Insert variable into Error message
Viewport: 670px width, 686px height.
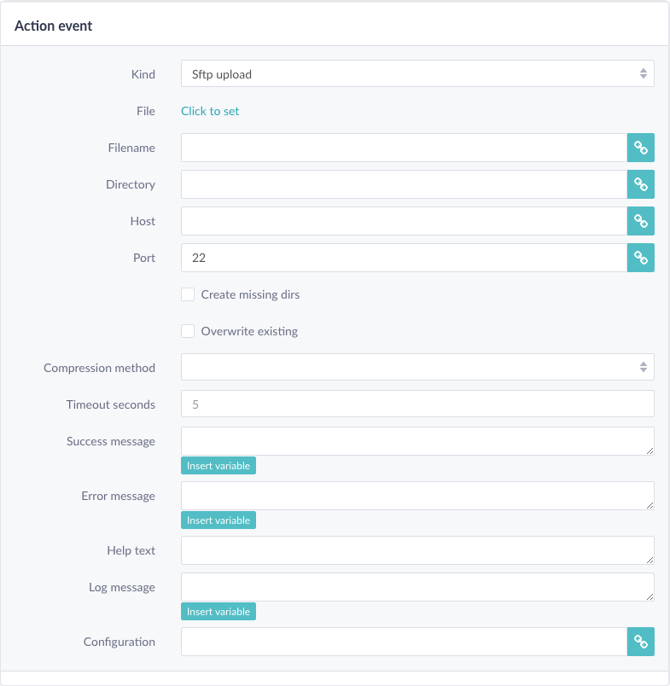[x=218, y=520]
